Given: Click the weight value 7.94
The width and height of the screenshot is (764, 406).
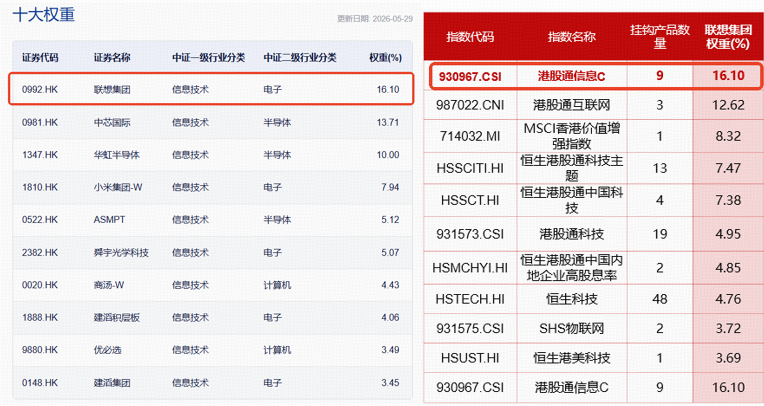Looking at the screenshot, I should click(x=390, y=187).
